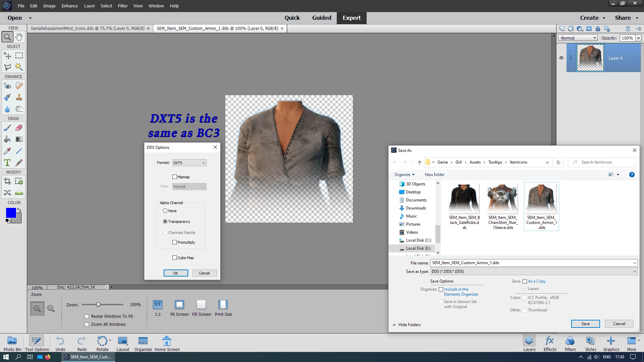Enable the Mipmap checkbox
Screen dimensions: 644x362
click(x=174, y=177)
